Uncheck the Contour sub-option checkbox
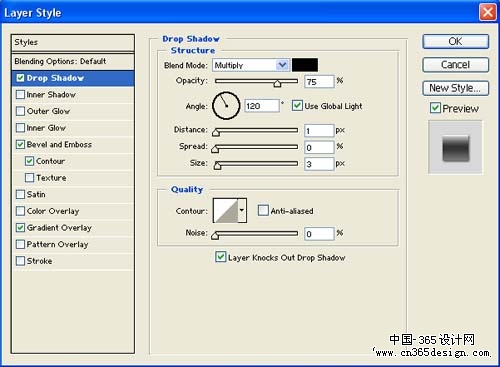Image resolution: width=500 pixels, height=367 pixels. [29, 161]
